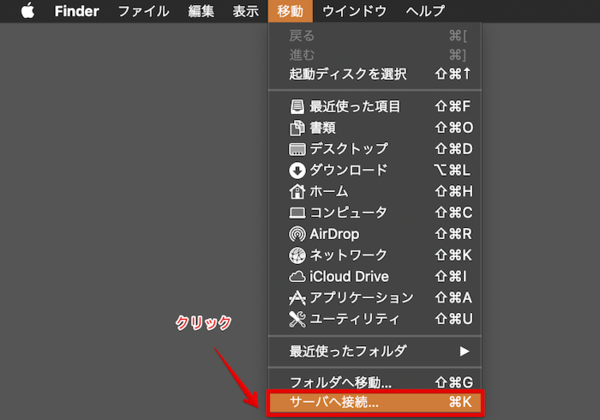
Task: Select デスクトップ text label
Action: pyautogui.click(x=349, y=149)
